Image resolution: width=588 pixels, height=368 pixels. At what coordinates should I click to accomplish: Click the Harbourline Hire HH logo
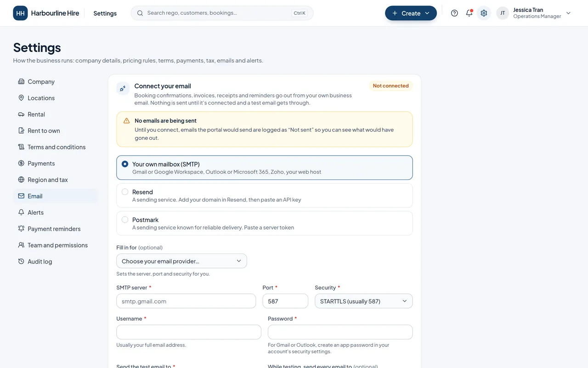[x=20, y=13]
